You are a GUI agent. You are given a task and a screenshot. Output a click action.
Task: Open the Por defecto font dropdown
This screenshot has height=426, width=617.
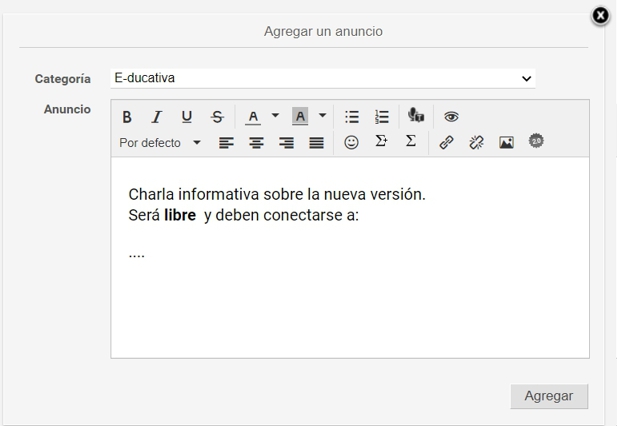pyautogui.click(x=160, y=143)
